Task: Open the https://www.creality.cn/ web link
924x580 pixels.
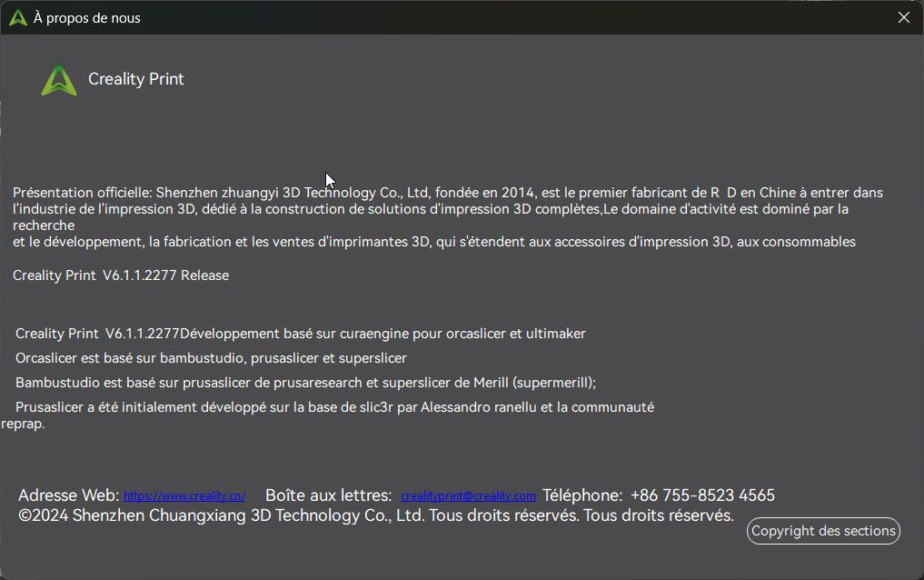Action: 184,495
